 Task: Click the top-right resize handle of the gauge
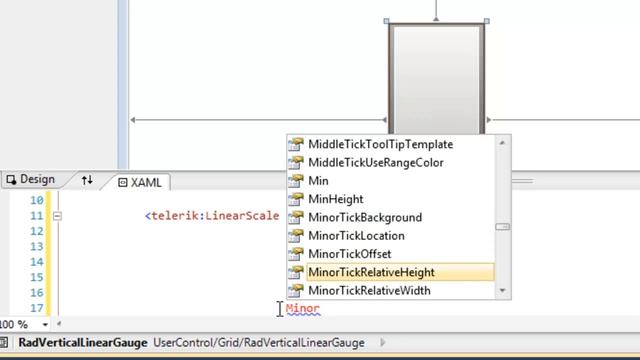[487, 21]
